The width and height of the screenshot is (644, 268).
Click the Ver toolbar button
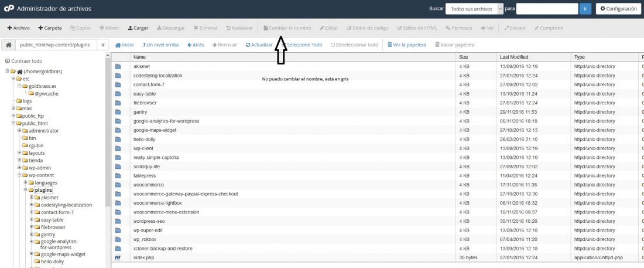[x=487, y=28]
